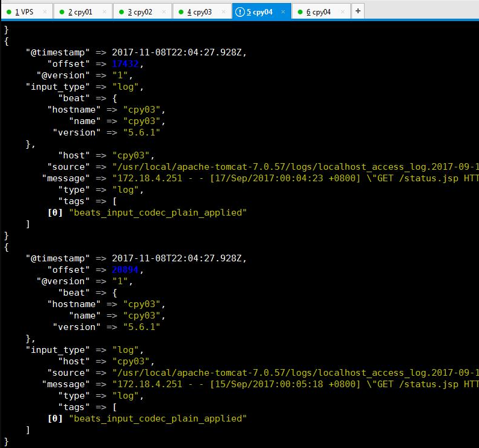Click "hostname" key in the offset 17432 record

point(74,110)
